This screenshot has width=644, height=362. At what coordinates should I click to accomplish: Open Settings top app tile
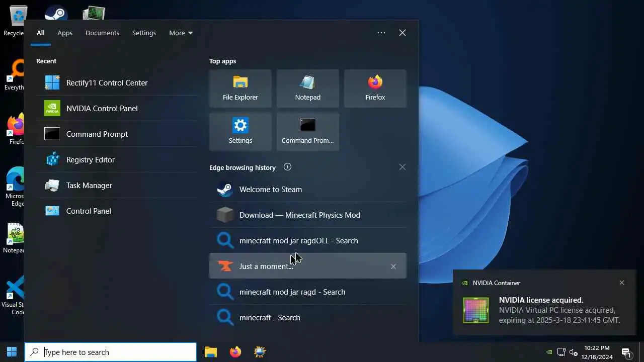[x=240, y=132]
